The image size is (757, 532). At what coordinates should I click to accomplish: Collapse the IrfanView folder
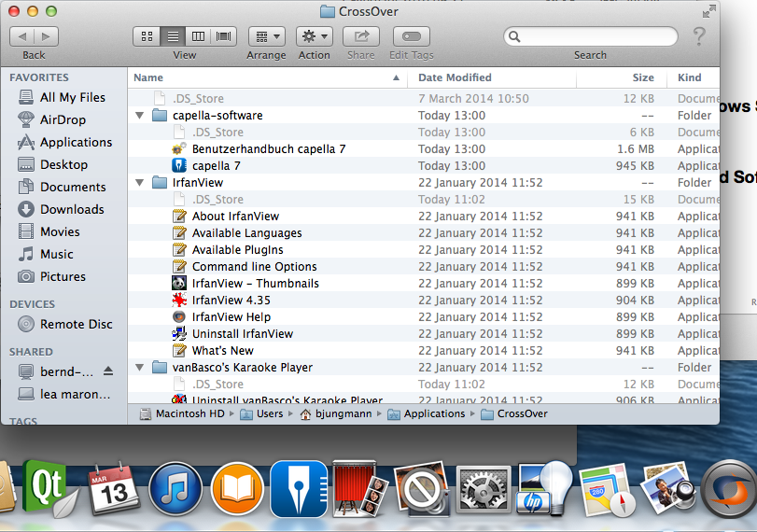point(140,183)
